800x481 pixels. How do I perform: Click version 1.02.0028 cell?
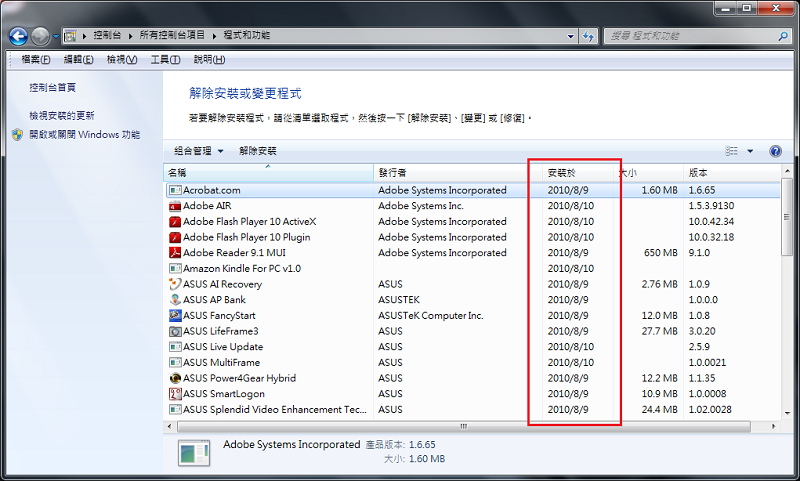[x=710, y=410]
